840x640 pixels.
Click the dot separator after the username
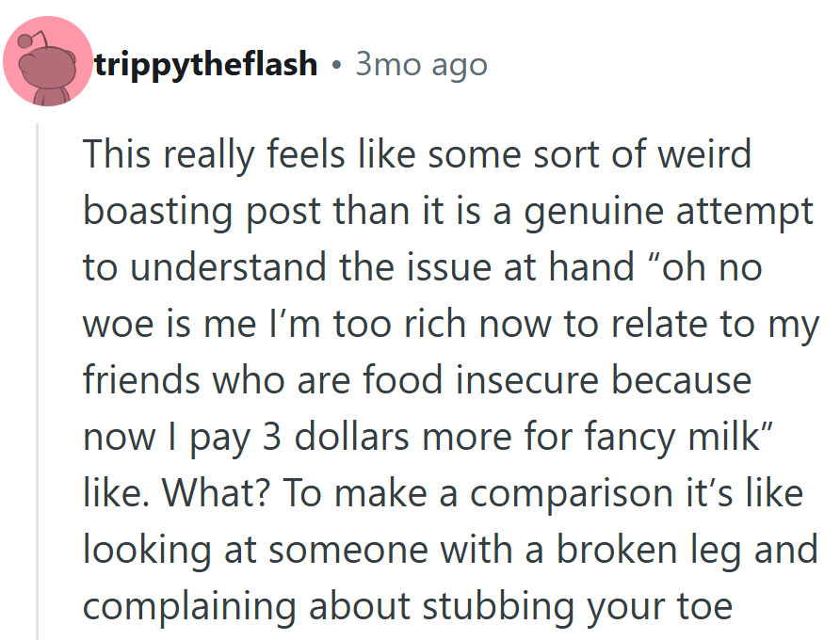pos(336,65)
